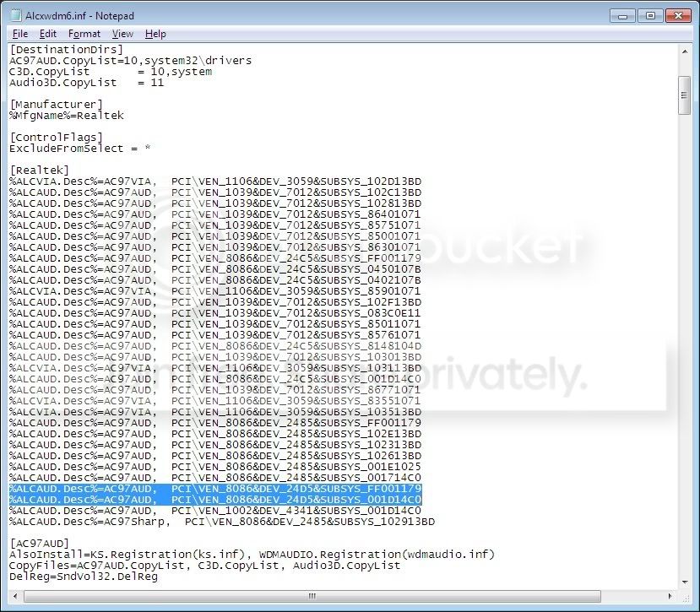
Task: Click the line ending SUBSYS_102313BD
Action: pos(215,445)
